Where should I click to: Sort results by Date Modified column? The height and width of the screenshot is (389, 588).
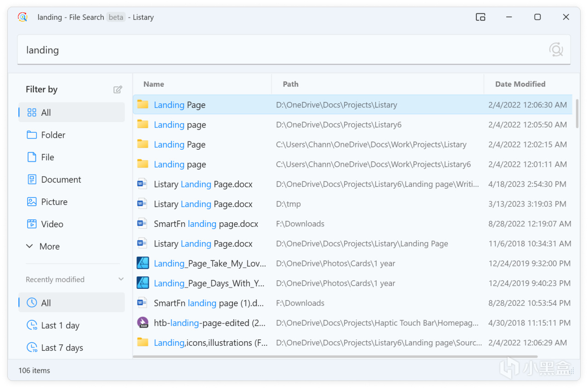[520, 84]
